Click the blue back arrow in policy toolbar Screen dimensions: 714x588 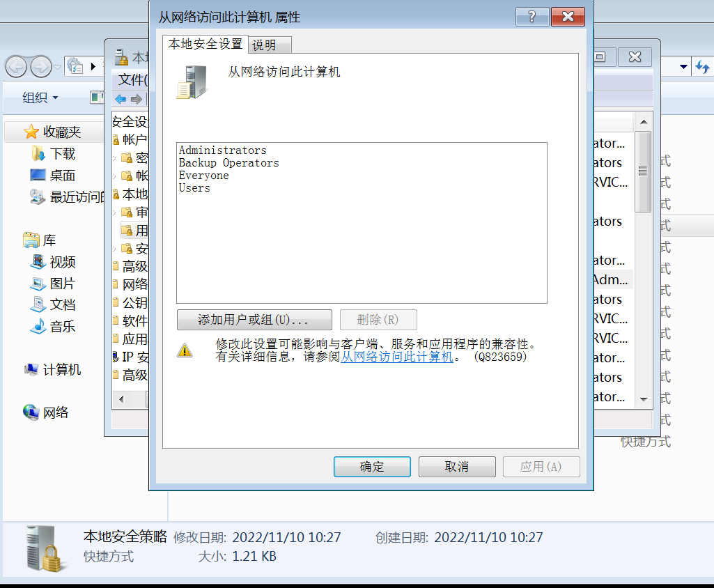[121, 99]
